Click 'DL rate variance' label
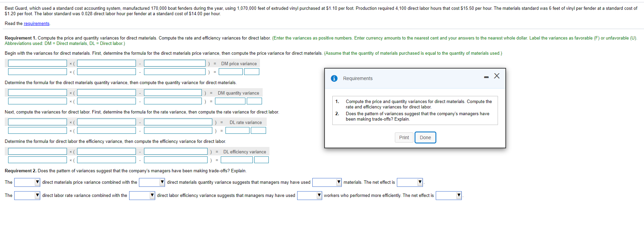The width and height of the screenshot is (644, 227). pos(245,122)
